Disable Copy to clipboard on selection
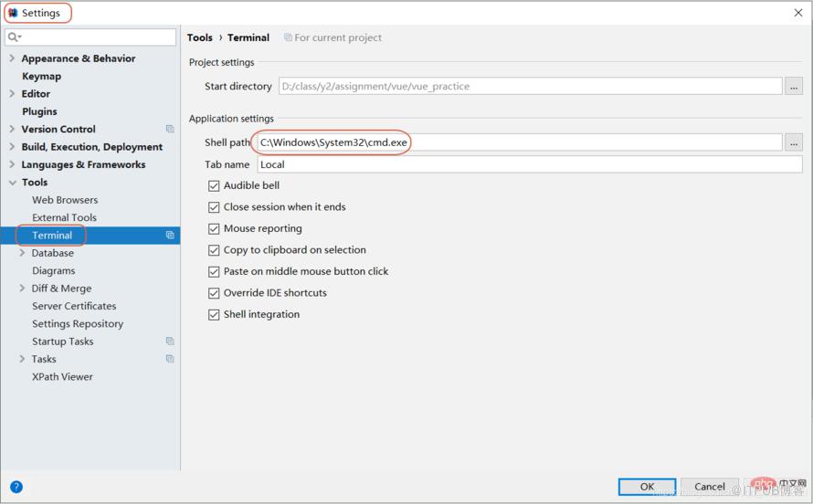This screenshot has width=813, height=504. click(x=214, y=250)
